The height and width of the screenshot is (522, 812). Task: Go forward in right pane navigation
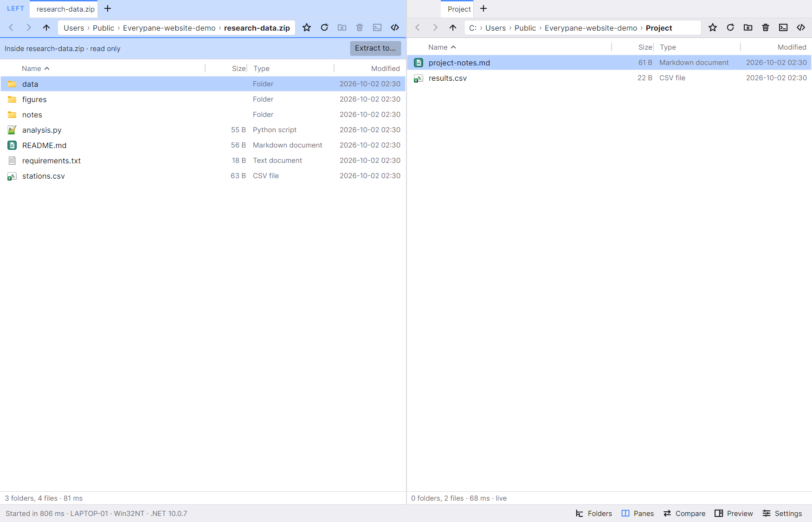(x=435, y=28)
